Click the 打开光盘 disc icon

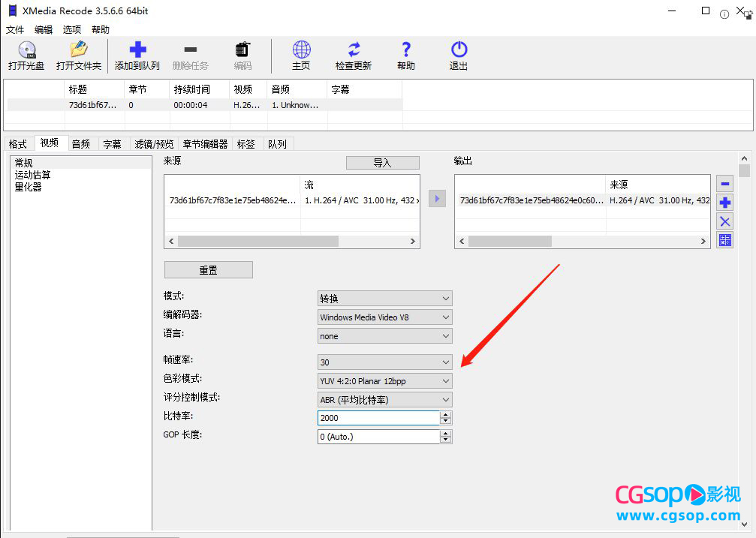click(x=26, y=50)
